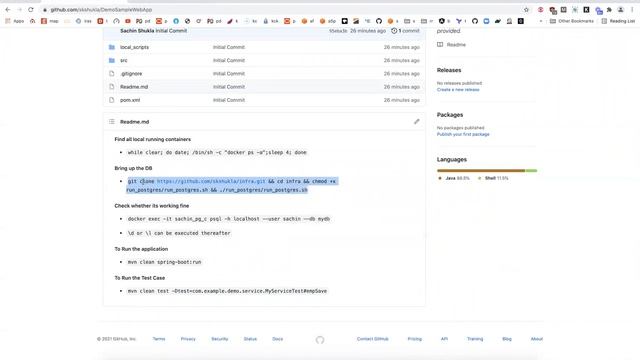Go back using the browser back arrow
This screenshot has width=640, height=360.
pos(8,9)
